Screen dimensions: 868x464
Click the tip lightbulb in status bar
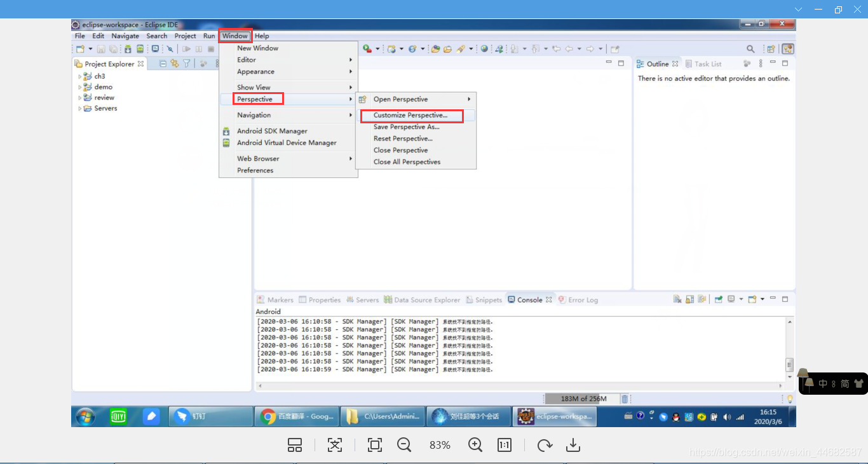790,399
